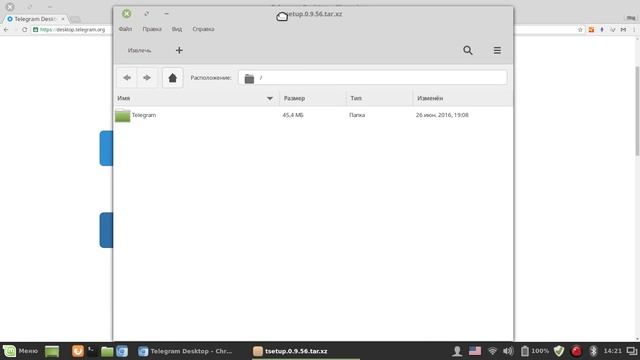
Task: Open archive search with magnifier icon
Action: coord(468,50)
